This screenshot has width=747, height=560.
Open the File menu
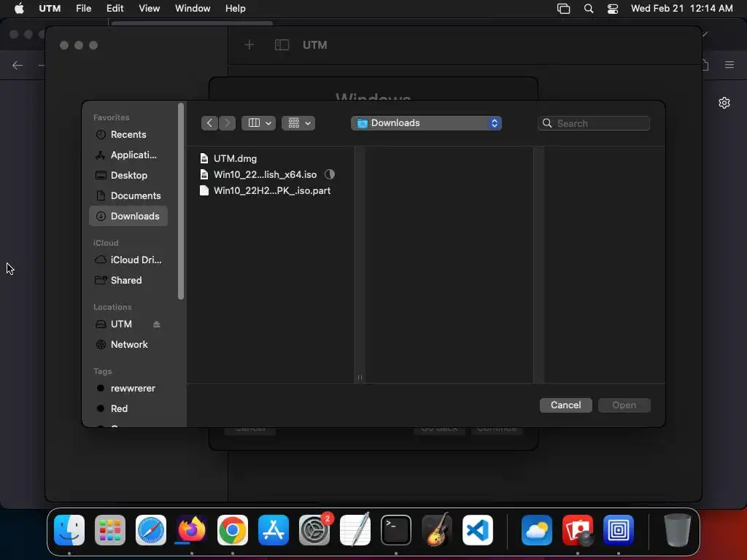[x=84, y=9]
